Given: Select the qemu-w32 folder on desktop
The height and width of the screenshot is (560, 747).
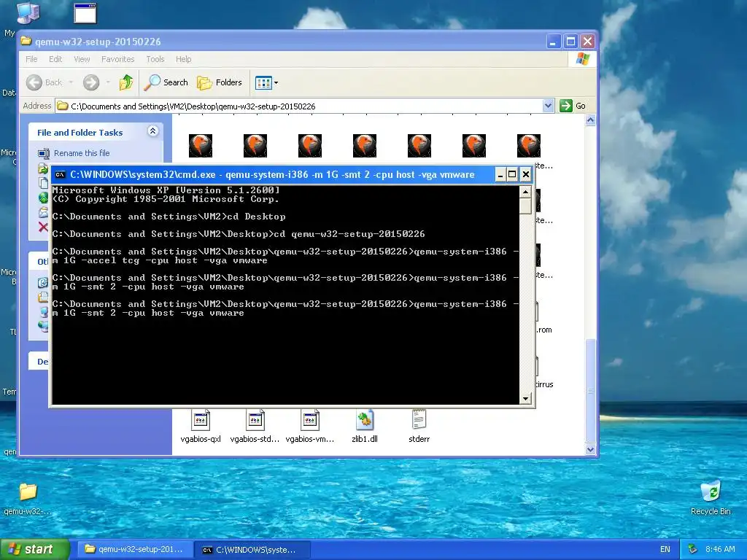Looking at the screenshot, I should 28,498.
